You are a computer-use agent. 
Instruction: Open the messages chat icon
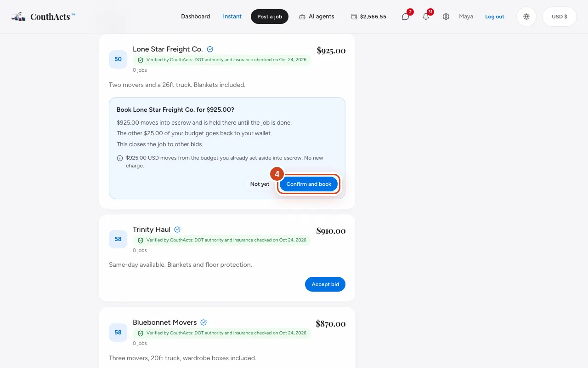point(405,17)
